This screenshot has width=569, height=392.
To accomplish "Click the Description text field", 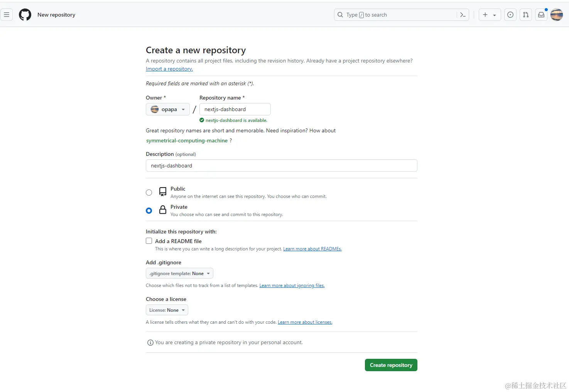I will pos(281,166).
